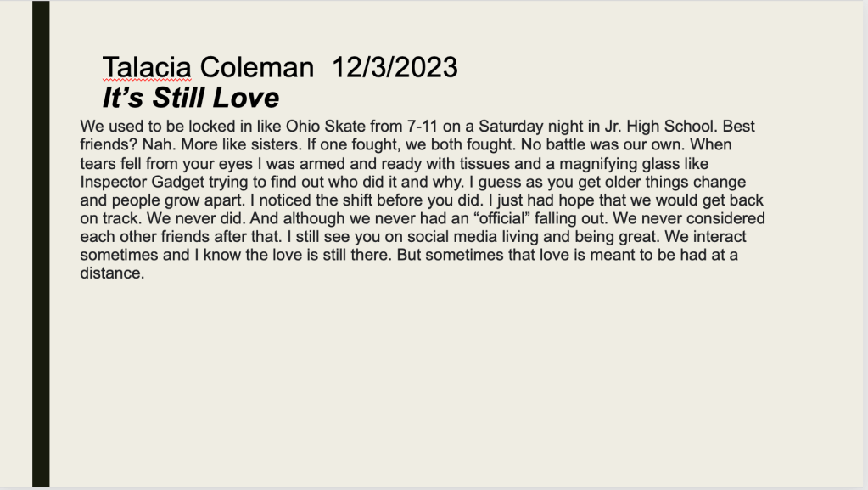Select the bold italic title "It's Still Love"
Image resolution: width=868 pixels, height=490 pixels.
(190, 98)
